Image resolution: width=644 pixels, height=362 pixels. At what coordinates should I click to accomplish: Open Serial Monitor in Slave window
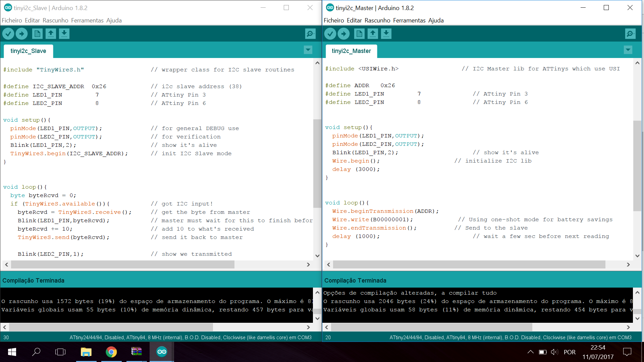point(310,34)
